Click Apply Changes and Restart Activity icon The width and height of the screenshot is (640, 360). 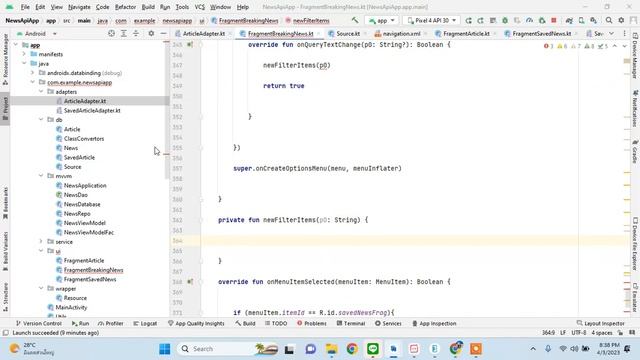pyautogui.click(x=480, y=20)
